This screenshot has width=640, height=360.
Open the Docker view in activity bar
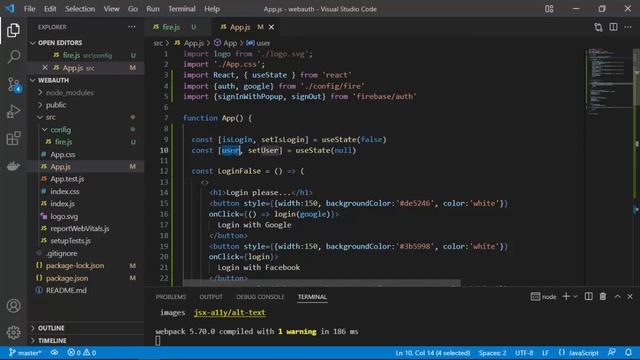click(x=13, y=166)
